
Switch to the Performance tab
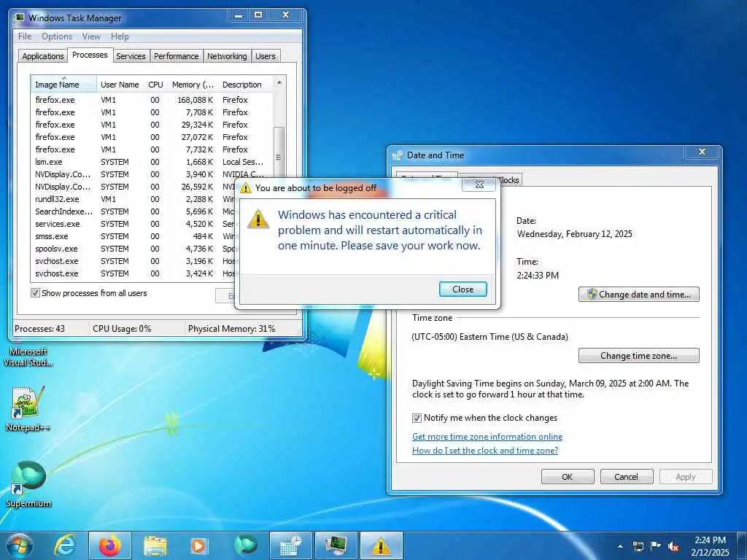click(176, 56)
